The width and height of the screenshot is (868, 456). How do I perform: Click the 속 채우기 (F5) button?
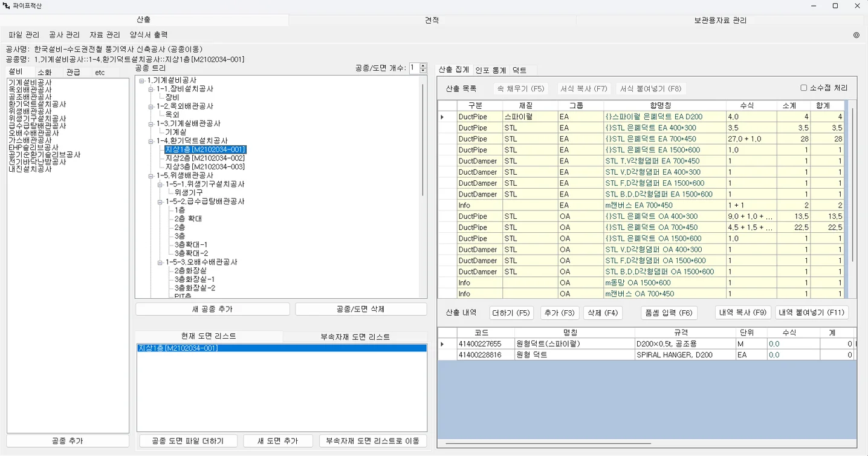click(x=520, y=89)
